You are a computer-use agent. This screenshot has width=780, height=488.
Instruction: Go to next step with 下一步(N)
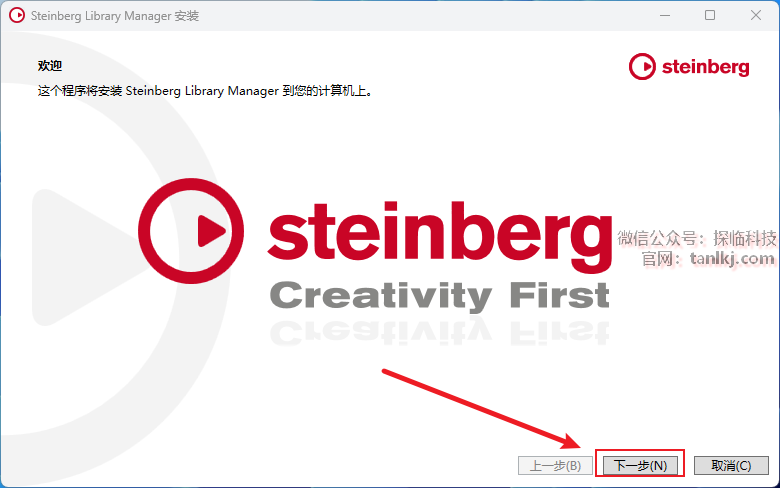pyautogui.click(x=640, y=466)
